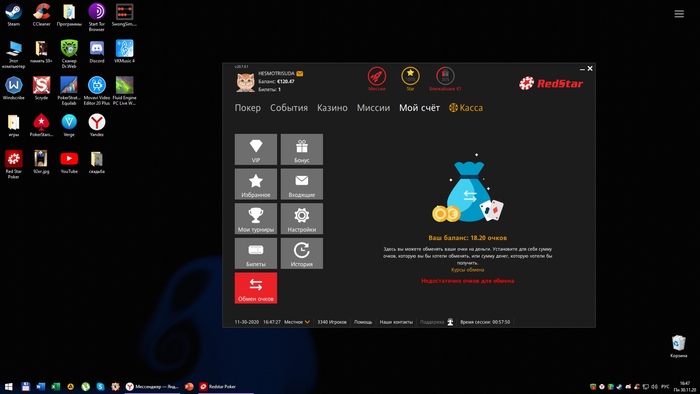Viewport: 700px width, 394px height.
Task: Switch to the Мой счёт tab
Action: [x=419, y=108]
